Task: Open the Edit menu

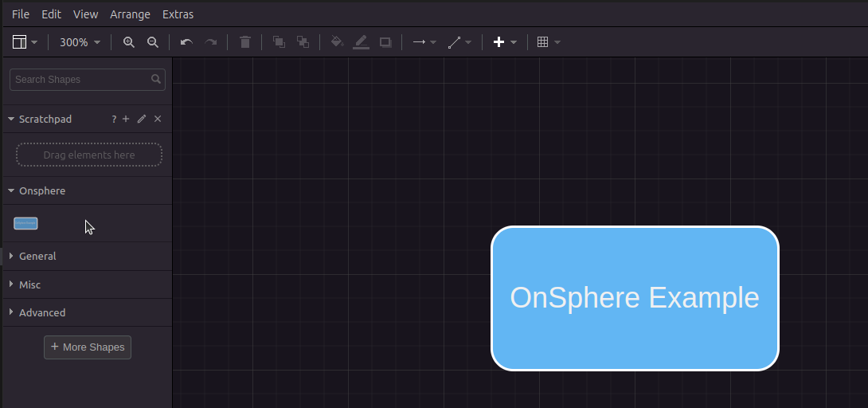Action: pos(51,14)
